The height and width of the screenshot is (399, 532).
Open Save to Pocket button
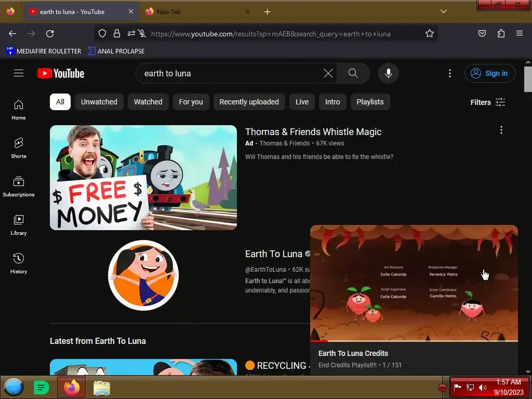[x=482, y=34]
